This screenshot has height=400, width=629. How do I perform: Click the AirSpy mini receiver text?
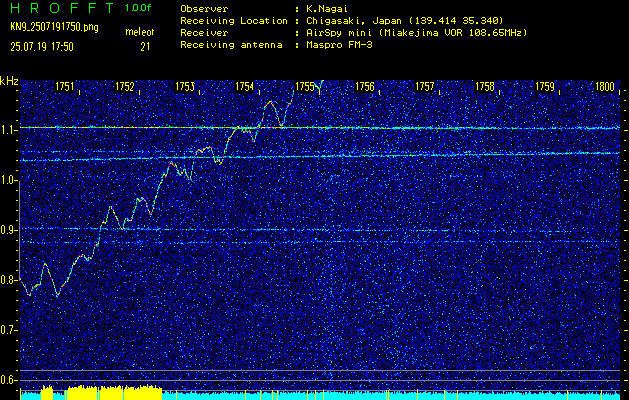point(416,33)
